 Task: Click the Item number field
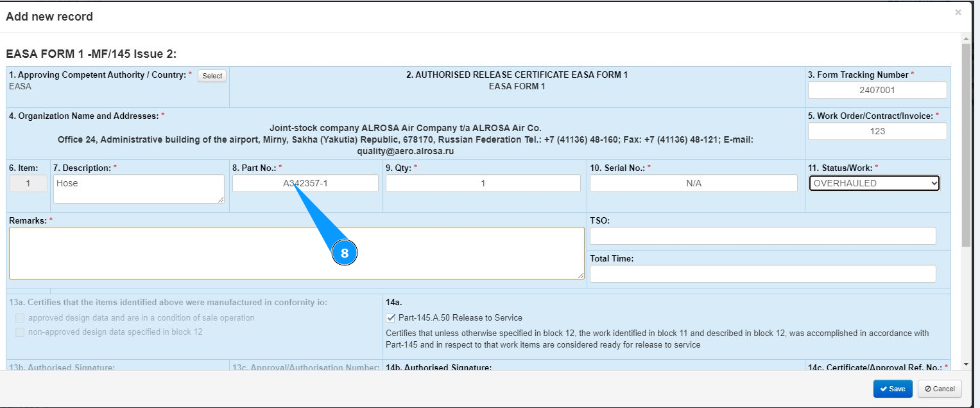pyautogui.click(x=28, y=183)
